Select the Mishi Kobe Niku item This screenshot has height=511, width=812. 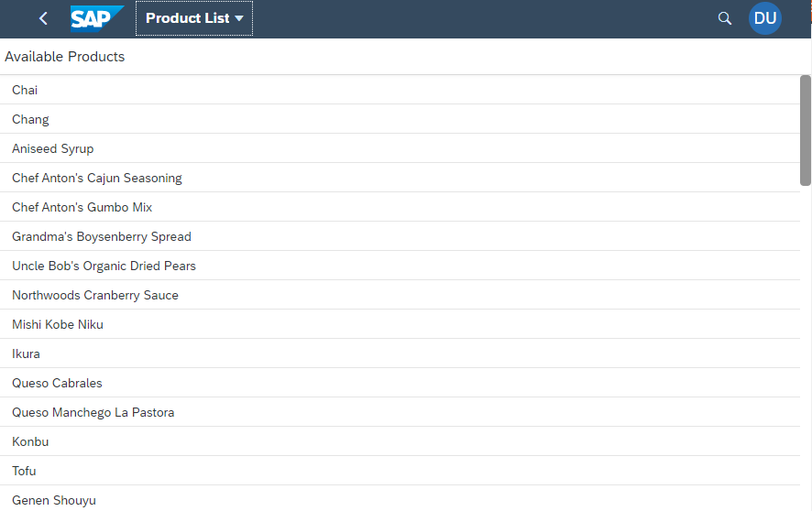[58, 324]
